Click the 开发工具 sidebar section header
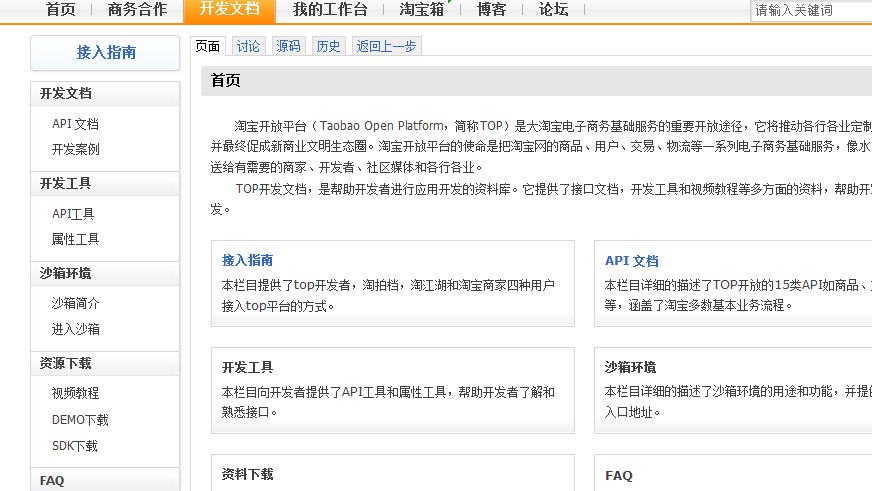The height and width of the screenshot is (491, 872). pos(105,183)
